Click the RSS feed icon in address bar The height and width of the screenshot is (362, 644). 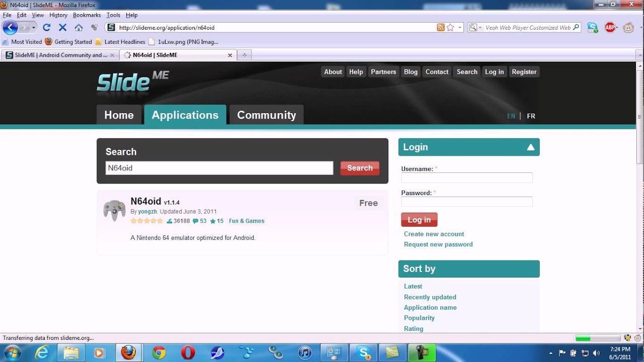[x=441, y=28]
